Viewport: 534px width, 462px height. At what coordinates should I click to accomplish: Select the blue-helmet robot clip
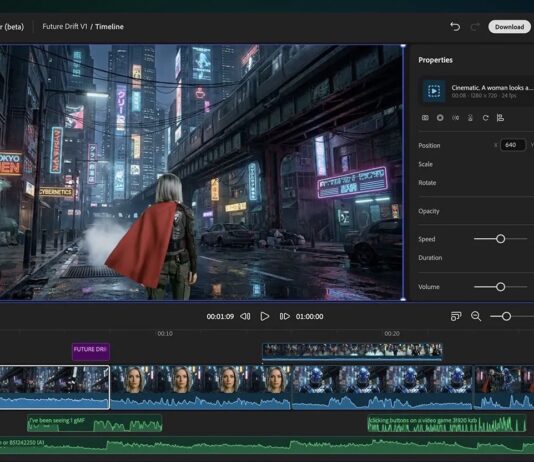(x=382, y=387)
